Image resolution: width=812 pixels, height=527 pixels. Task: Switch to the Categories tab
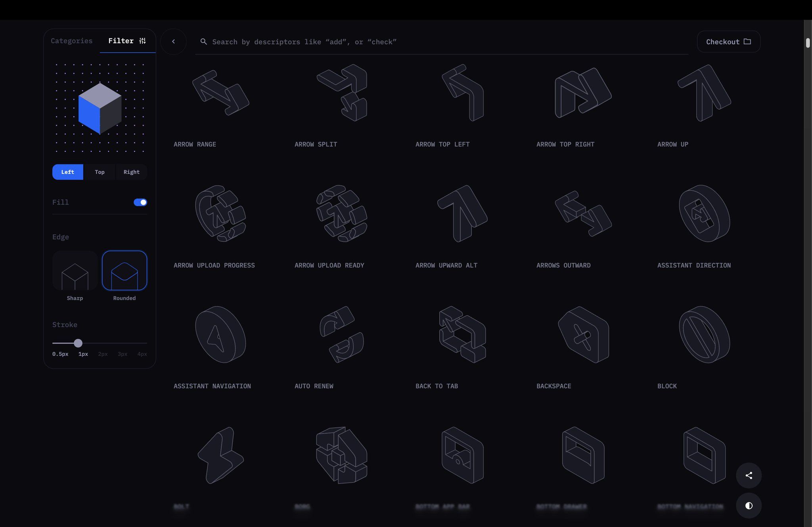click(x=72, y=41)
